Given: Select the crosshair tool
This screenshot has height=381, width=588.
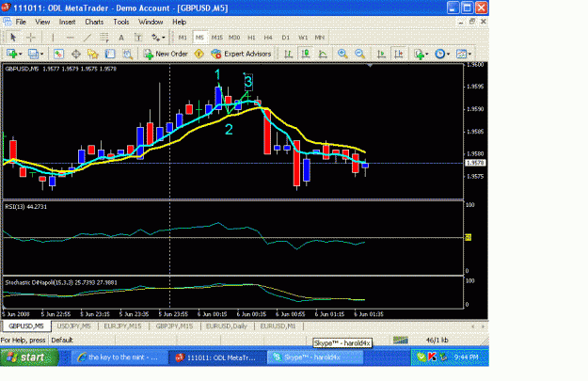Looking at the screenshot, I should 31,37.
